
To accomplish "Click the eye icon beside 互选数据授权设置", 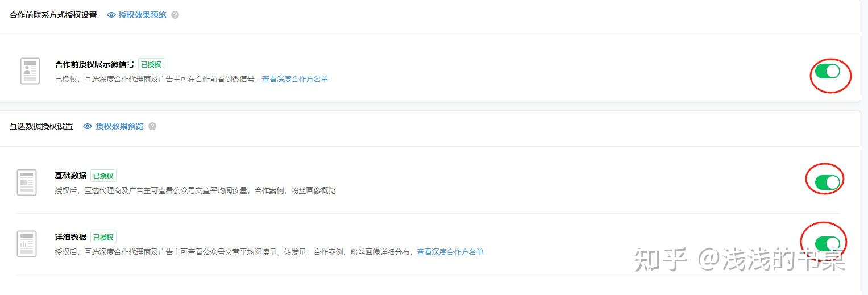I will 88,126.
